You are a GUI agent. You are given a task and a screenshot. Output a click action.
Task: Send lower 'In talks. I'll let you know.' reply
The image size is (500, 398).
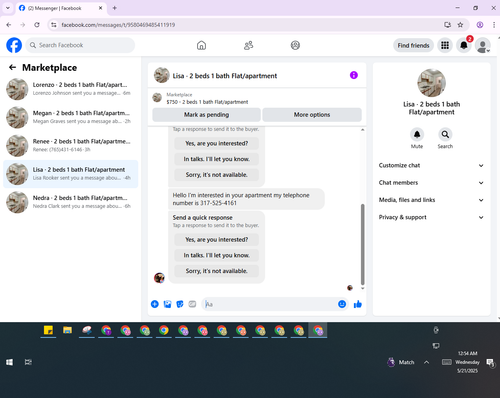pos(217,255)
